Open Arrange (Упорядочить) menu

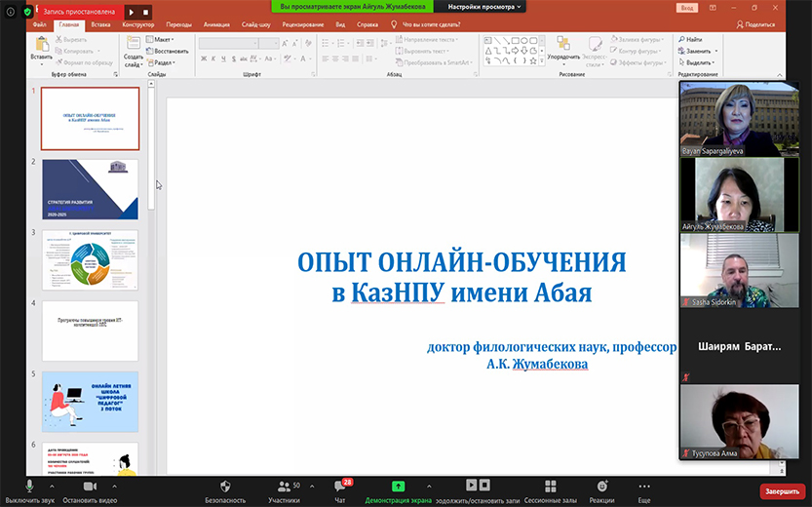click(x=563, y=52)
